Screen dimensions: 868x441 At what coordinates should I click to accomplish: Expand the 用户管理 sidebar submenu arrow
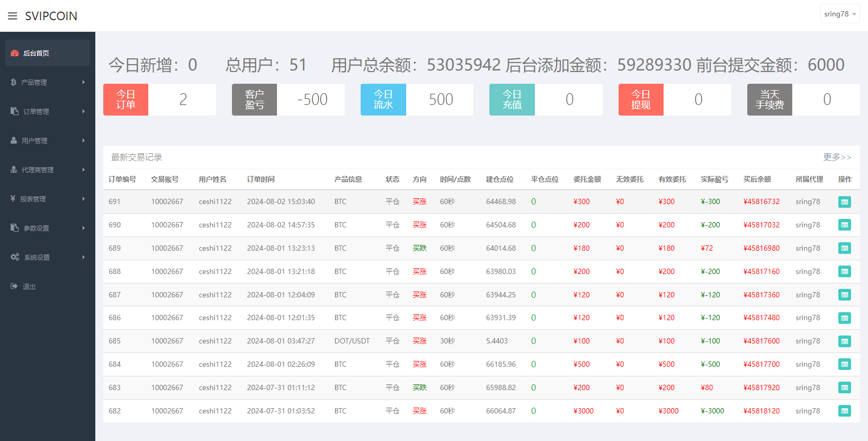84,140
